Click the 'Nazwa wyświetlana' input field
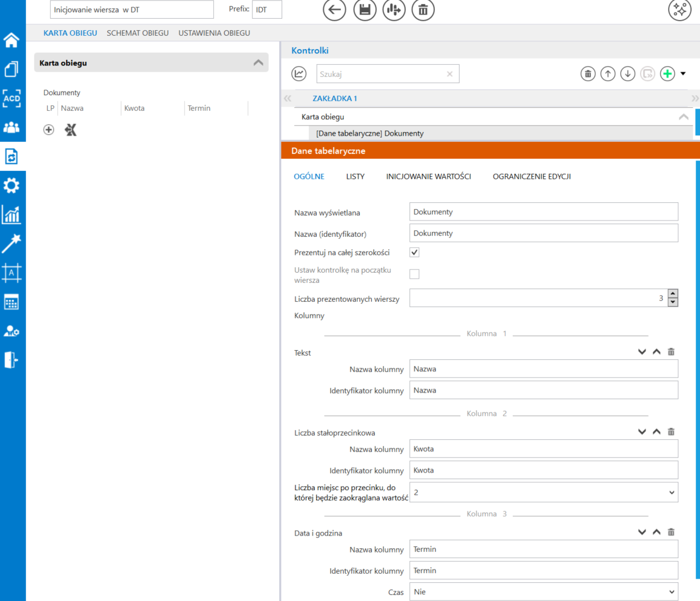The height and width of the screenshot is (601, 700). [x=544, y=211]
